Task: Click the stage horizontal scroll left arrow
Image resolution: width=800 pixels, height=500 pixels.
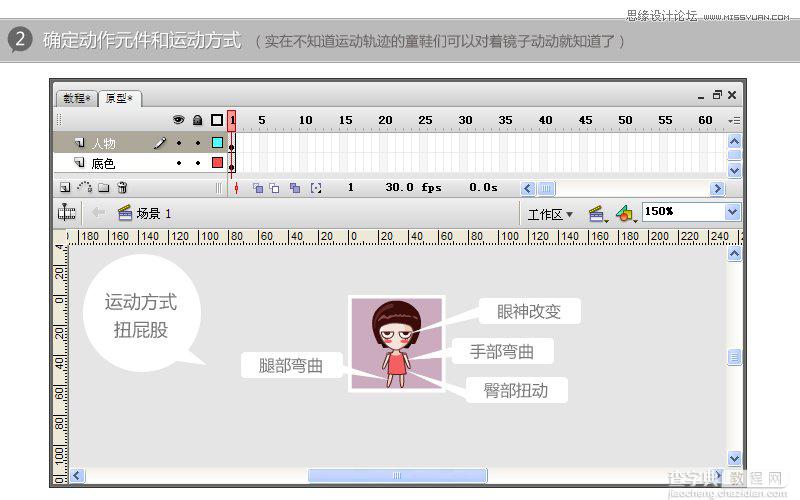Action: [x=77, y=476]
